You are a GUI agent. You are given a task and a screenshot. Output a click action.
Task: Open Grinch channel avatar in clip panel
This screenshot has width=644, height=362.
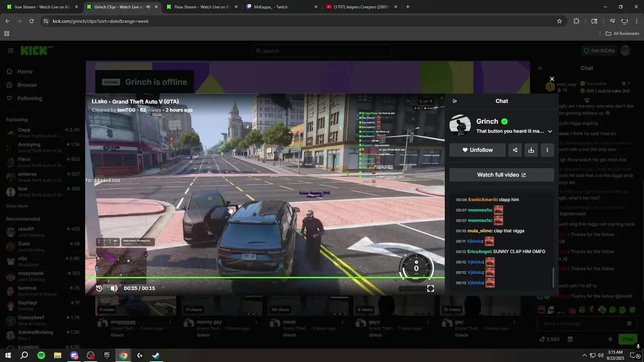(460, 126)
